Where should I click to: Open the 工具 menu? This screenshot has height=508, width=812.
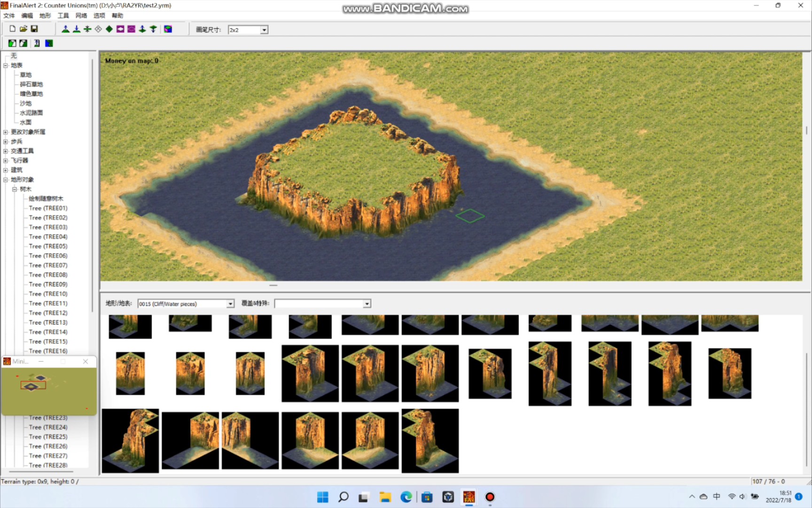point(63,16)
